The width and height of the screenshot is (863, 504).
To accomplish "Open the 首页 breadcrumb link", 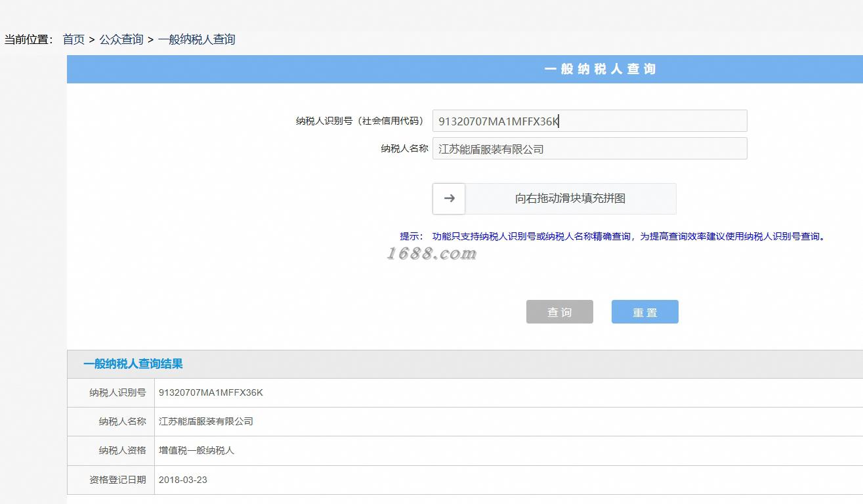I will pyautogui.click(x=74, y=39).
